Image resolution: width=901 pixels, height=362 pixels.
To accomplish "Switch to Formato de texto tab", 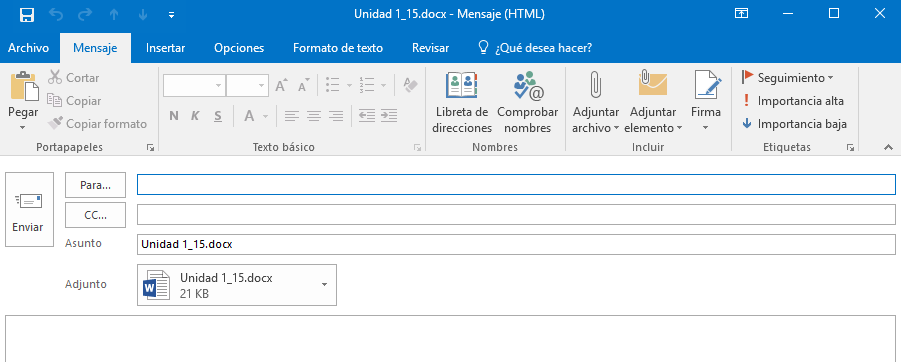I will coord(338,48).
